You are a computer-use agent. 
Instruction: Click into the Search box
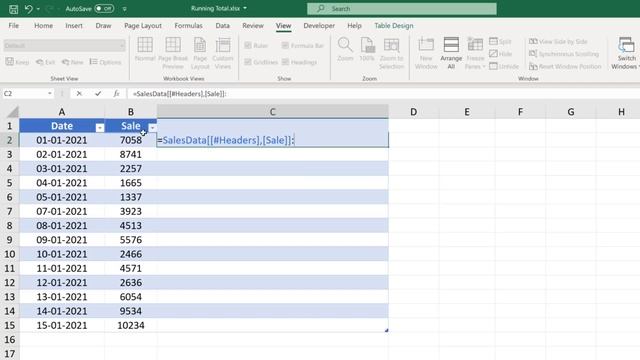(402, 9)
